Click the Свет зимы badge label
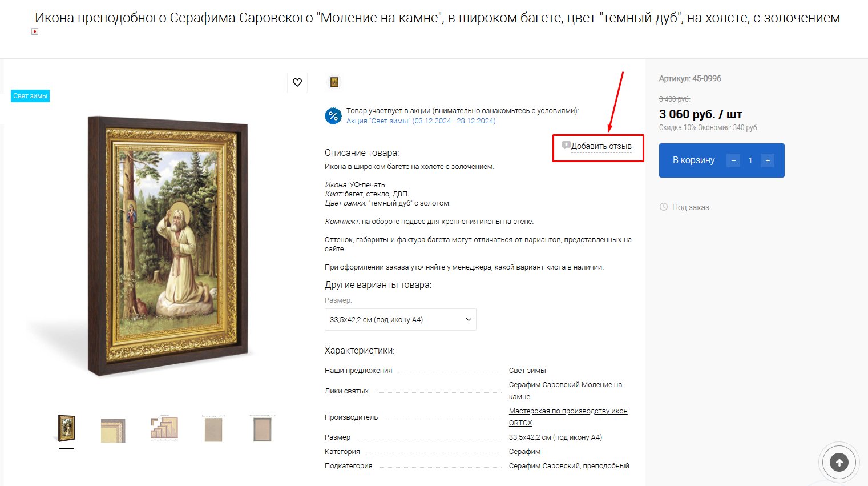This screenshot has height=486, width=868. click(x=30, y=96)
